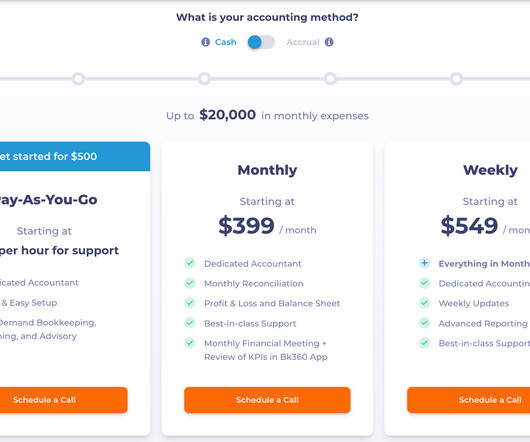Click the info icon beside Accrual
The width and height of the screenshot is (530, 442).
click(x=329, y=42)
